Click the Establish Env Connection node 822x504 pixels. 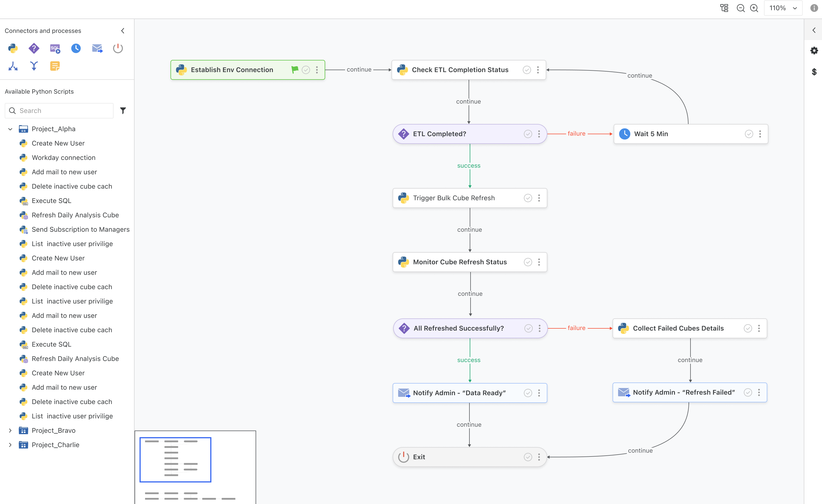248,70
